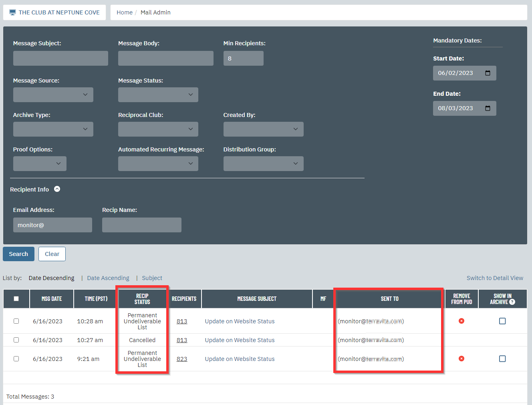Click the Min Recipients field
Viewport: 532px width, 405px height.
click(x=244, y=58)
